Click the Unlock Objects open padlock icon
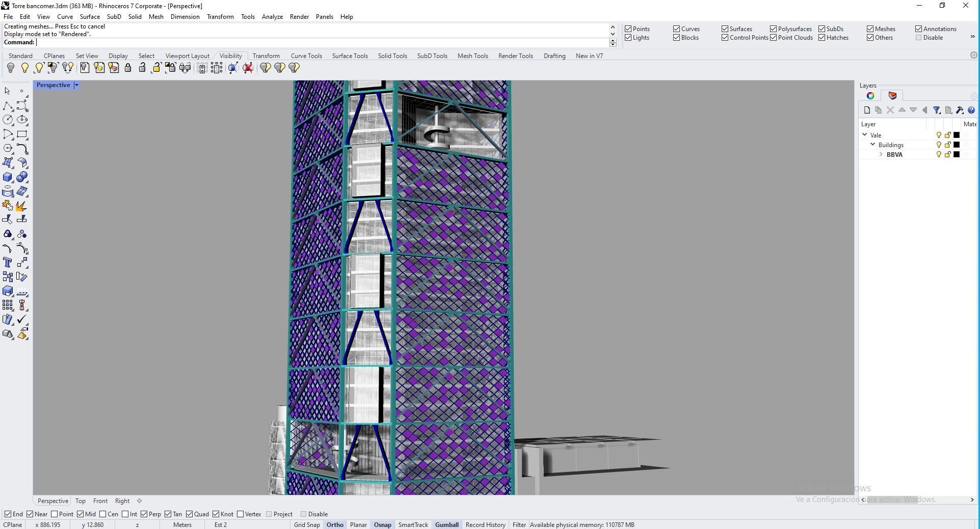Screen dimensions: 980x529 click(142, 68)
